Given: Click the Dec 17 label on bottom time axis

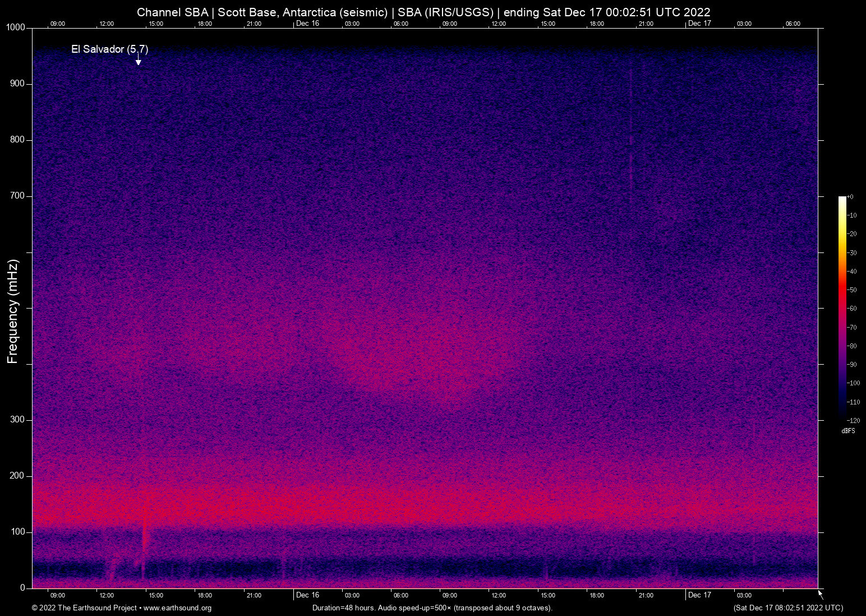Looking at the screenshot, I should point(699,595).
